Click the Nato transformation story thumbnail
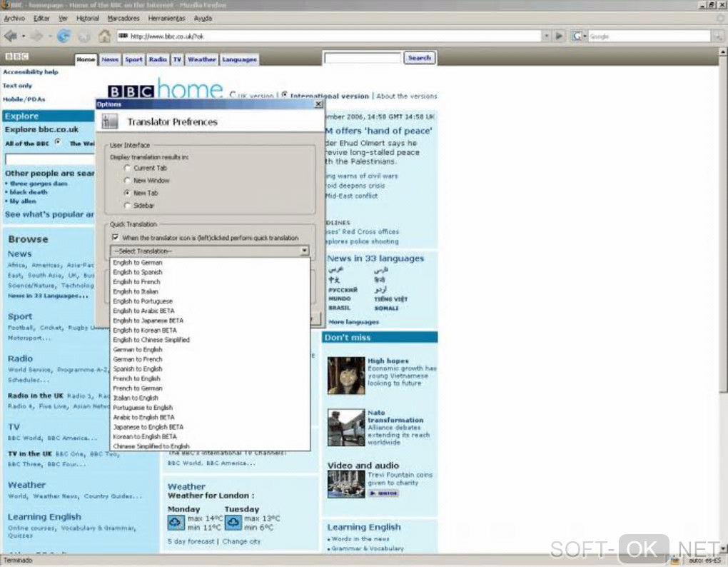The image size is (728, 567). click(x=346, y=427)
